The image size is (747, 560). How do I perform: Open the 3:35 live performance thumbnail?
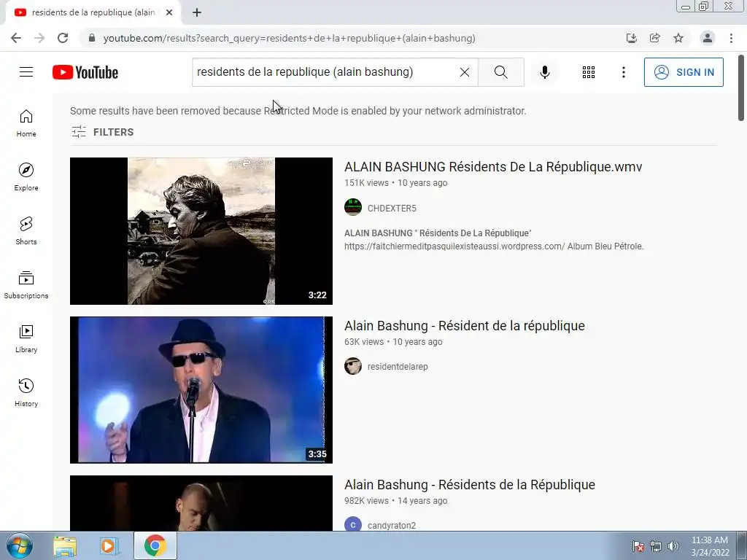(201, 390)
